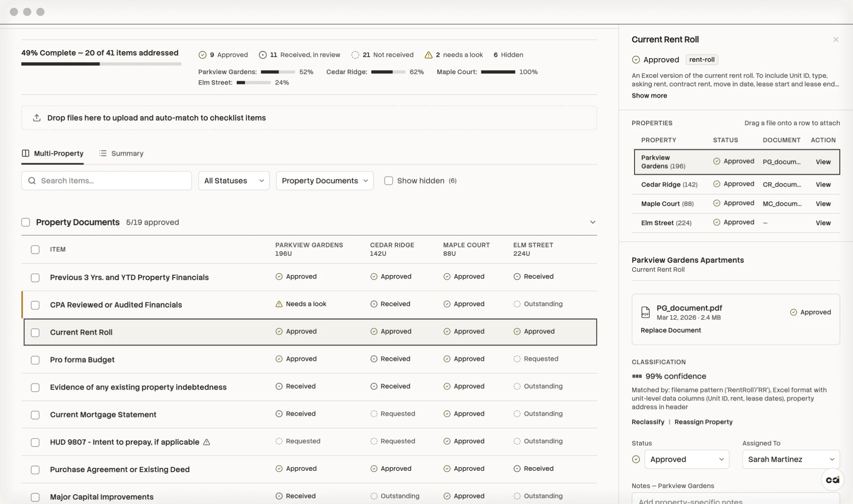The image size is (853, 504).
Task: Click the Reassign Property link
Action: click(703, 422)
